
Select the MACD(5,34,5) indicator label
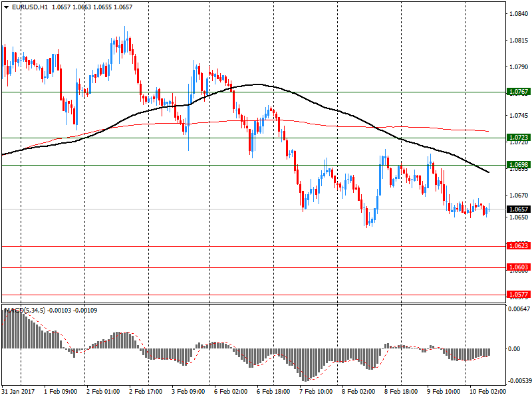click(x=25, y=311)
